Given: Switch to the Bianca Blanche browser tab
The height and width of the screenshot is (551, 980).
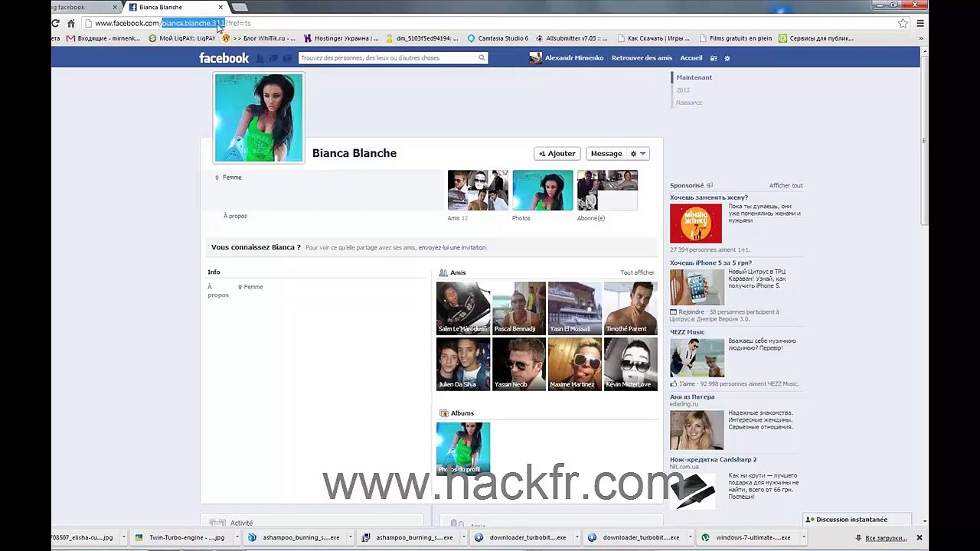Looking at the screenshot, I should 176,8.
